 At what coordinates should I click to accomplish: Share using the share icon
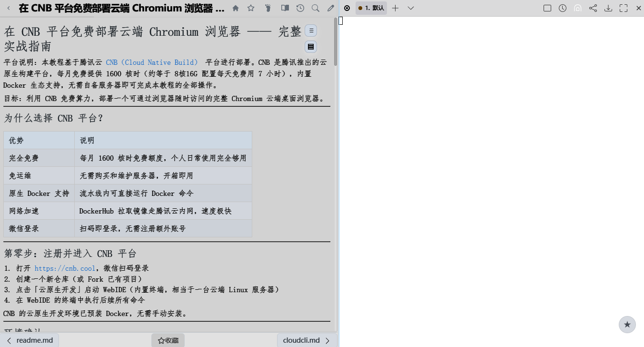coord(593,8)
